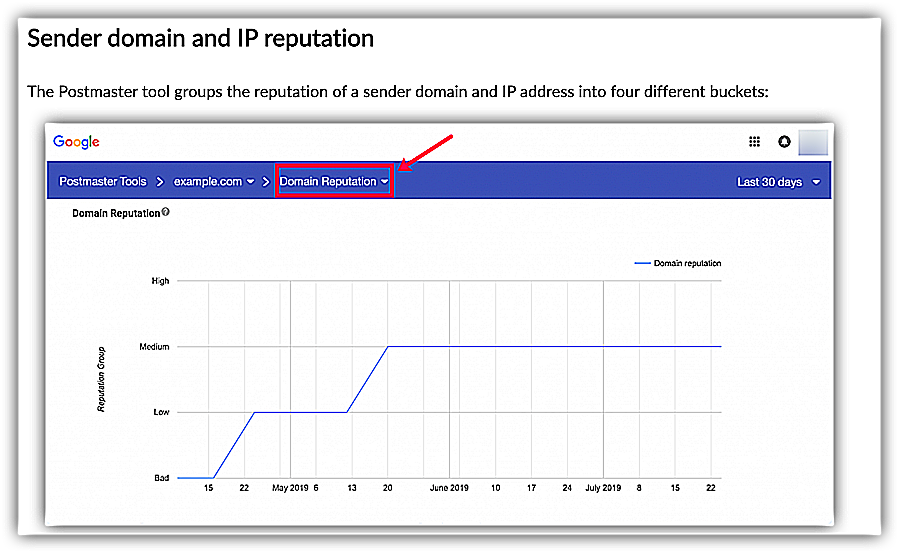Click the June 2019 axis label

point(450,488)
